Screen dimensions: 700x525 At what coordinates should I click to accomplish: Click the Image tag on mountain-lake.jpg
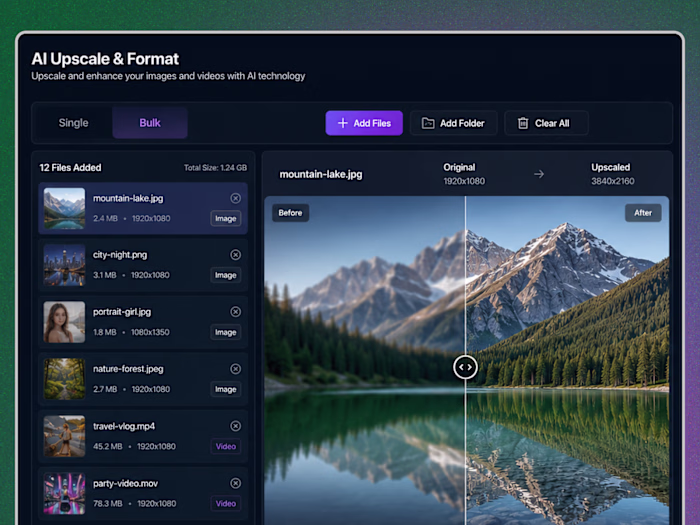(x=225, y=219)
